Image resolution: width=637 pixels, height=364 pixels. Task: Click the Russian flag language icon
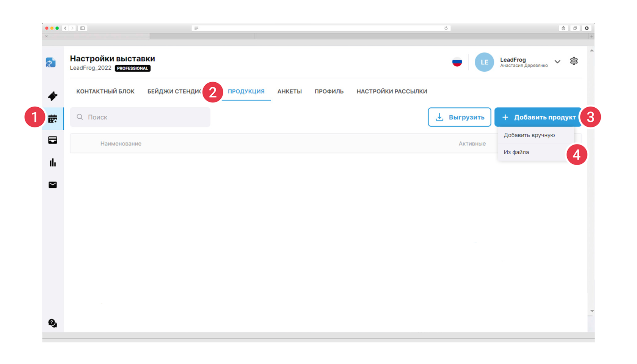pos(457,62)
